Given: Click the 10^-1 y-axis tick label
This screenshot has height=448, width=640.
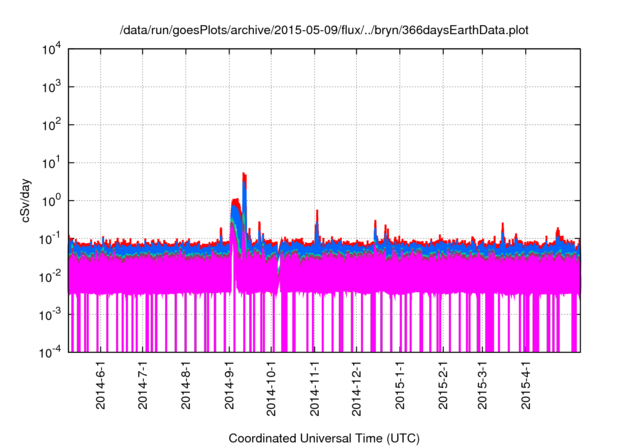Looking at the screenshot, I should 51,239.
